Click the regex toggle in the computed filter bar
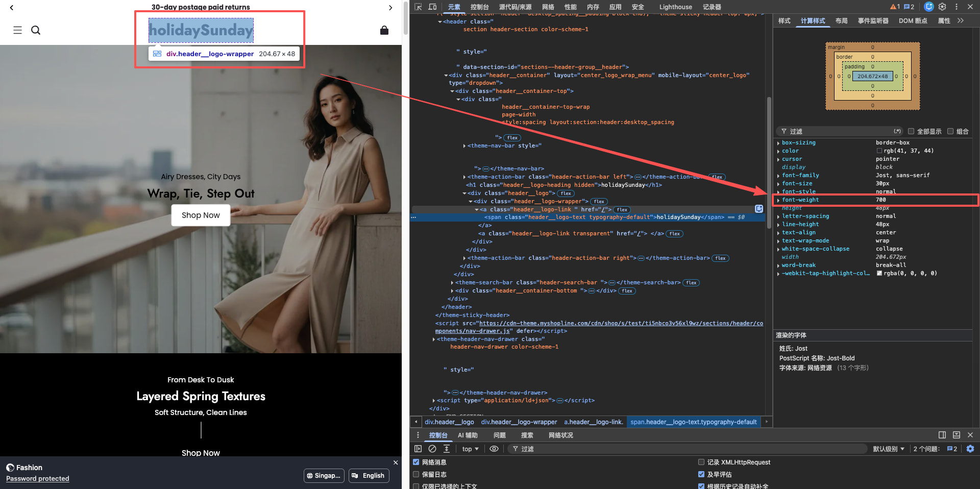The image size is (980, 489). (x=897, y=131)
